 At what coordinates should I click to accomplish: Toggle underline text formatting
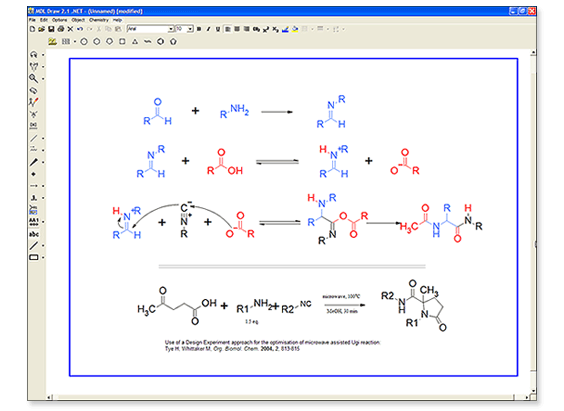point(218,29)
